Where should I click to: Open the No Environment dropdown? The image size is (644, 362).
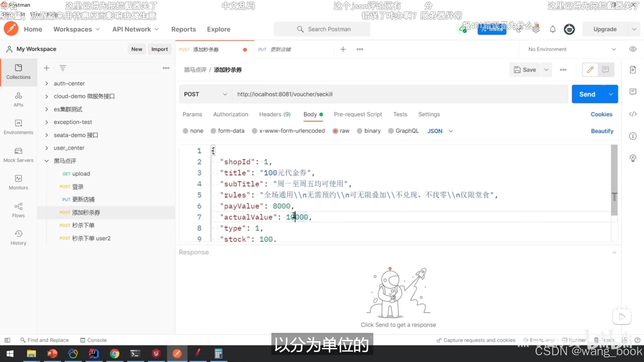tap(570, 49)
